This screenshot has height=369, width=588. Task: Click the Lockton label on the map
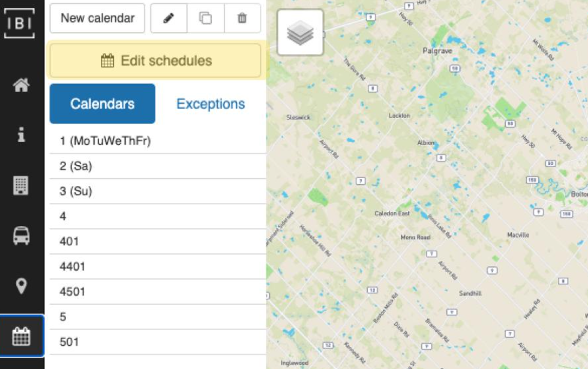(399, 115)
